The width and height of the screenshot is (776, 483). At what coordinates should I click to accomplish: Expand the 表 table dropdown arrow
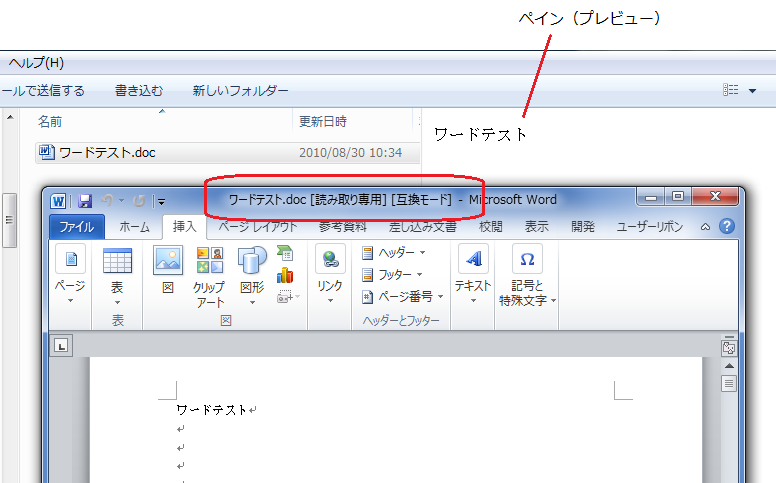[x=117, y=302]
